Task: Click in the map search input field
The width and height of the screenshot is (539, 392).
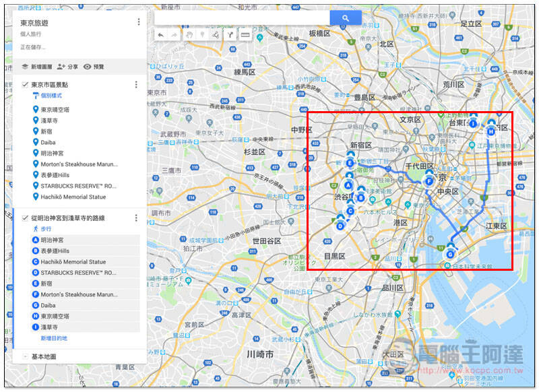Action: 242,18
